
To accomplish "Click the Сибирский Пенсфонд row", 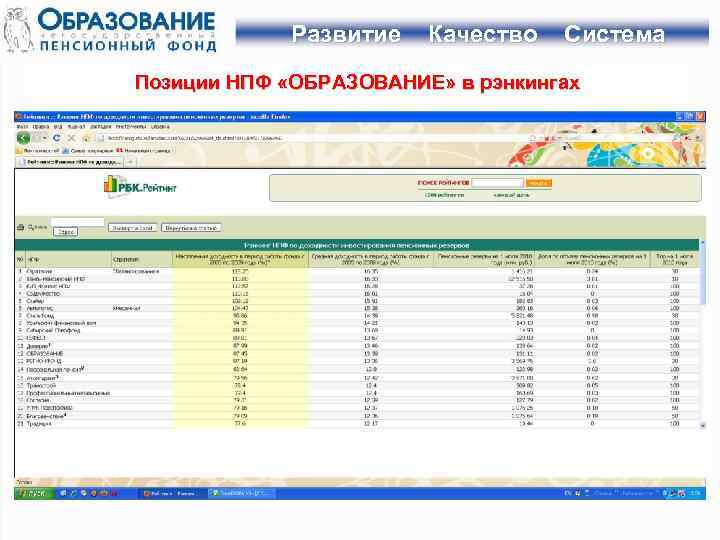I will 357,330.
